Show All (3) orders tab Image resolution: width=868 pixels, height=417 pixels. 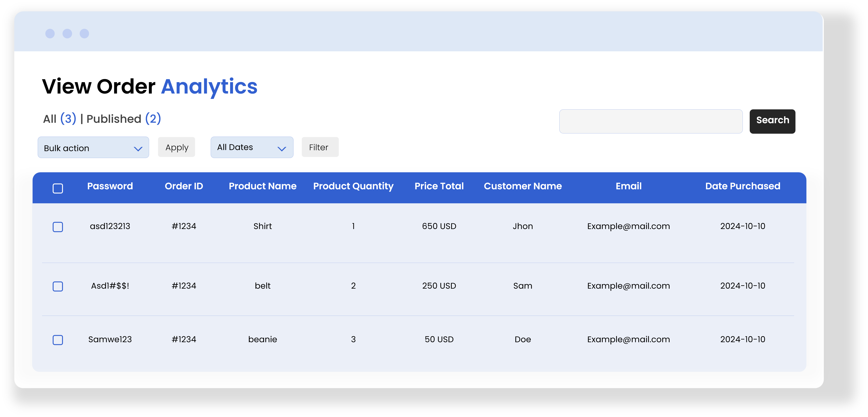pyautogui.click(x=59, y=119)
